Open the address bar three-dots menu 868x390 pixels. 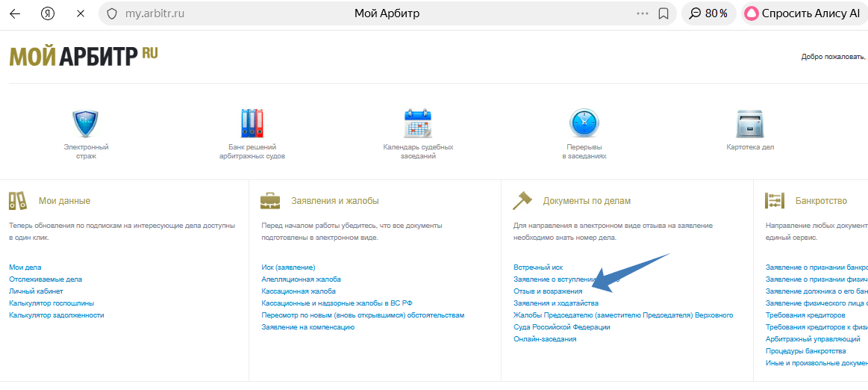click(x=643, y=14)
